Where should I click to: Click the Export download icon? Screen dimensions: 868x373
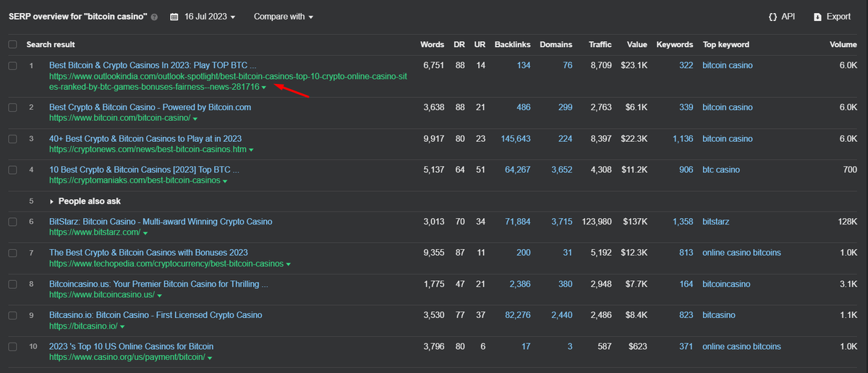[x=818, y=17]
